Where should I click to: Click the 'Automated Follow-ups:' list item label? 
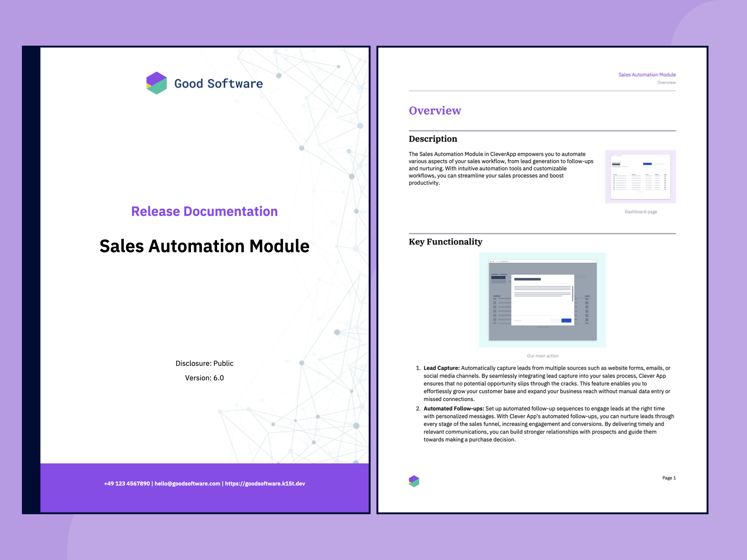454,409
